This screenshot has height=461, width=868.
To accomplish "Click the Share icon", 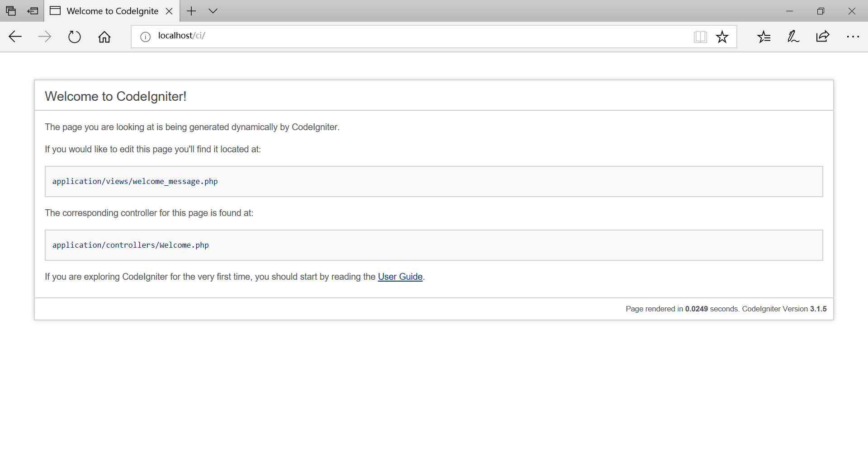I will click(823, 36).
